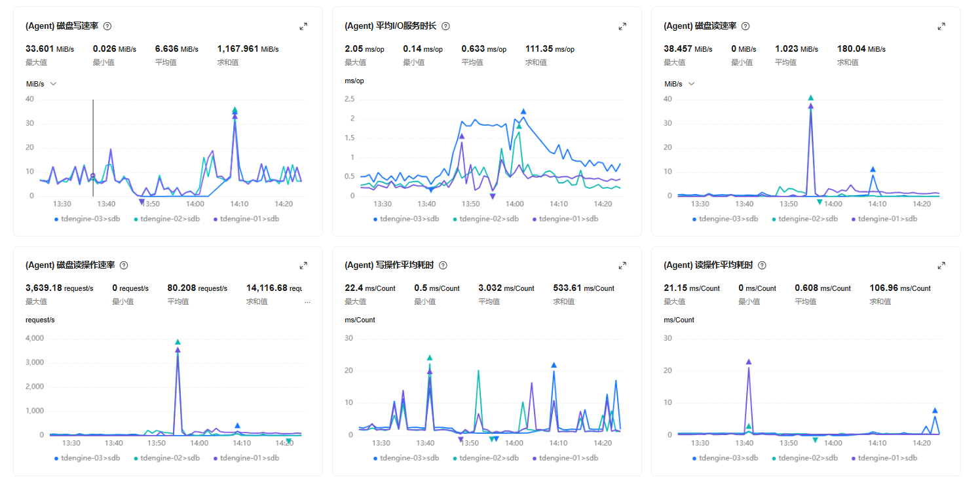Viewport: 980px width, 477px height.
Task: Open help tooltip for 平均I/O服务时长
Action: click(x=445, y=26)
